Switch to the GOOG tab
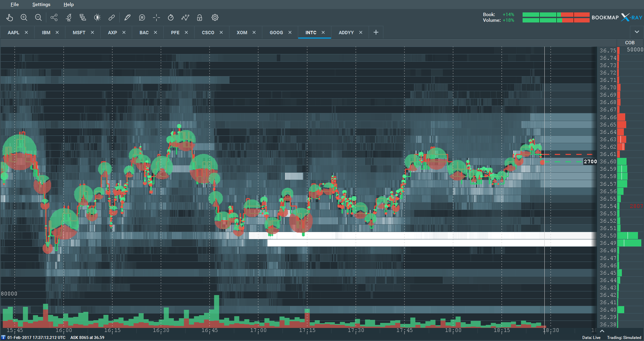The height and width of the screenshot is (341, 644). coord(276,33)
